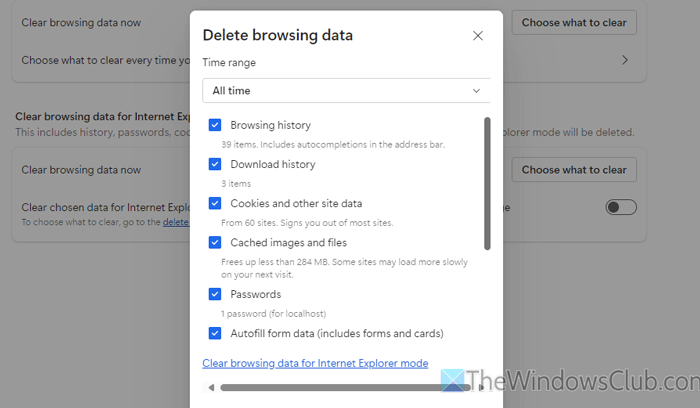Uncheck Cookies and other site data
Image resolution: width=700 pixels, height=408 pixels.
[215, 204]
